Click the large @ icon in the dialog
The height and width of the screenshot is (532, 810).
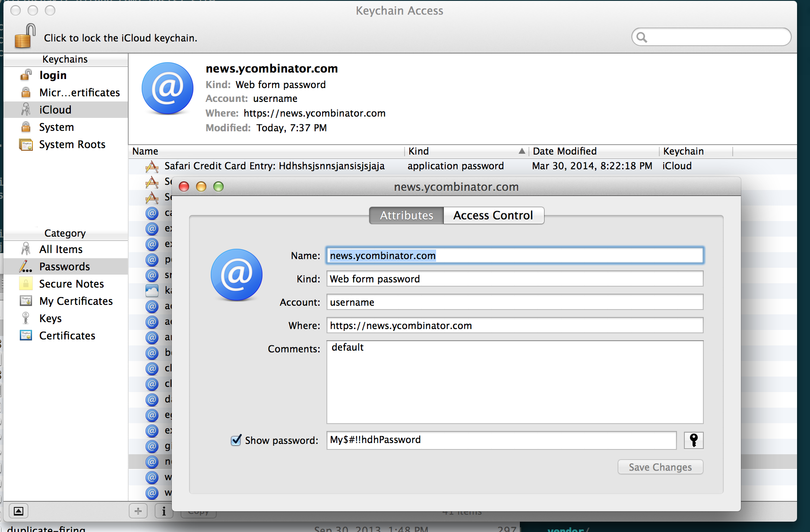click(237, 275)
